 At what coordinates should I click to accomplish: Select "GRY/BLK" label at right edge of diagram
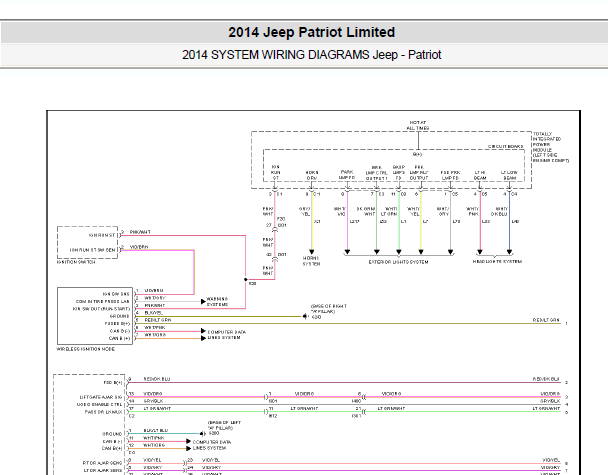click(x=550, y=401)
